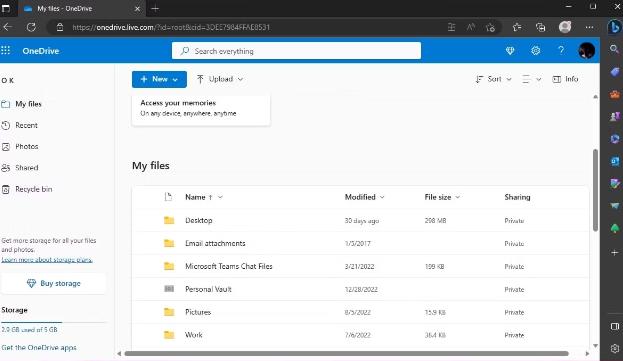Viewport: 623px width, 361px height.
Task: Click the plus icon to add sidebar app
Action: click(615, 253)
